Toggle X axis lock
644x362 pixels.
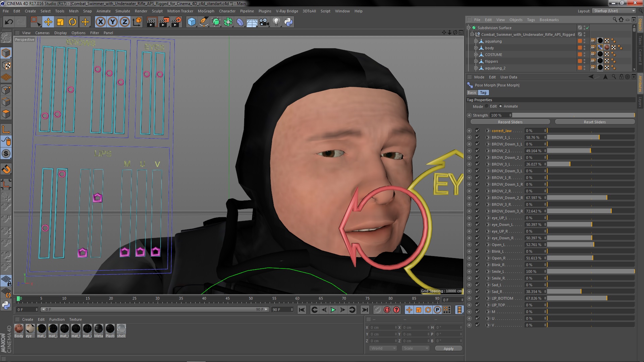pyautogui.click(x=100, y=22)
